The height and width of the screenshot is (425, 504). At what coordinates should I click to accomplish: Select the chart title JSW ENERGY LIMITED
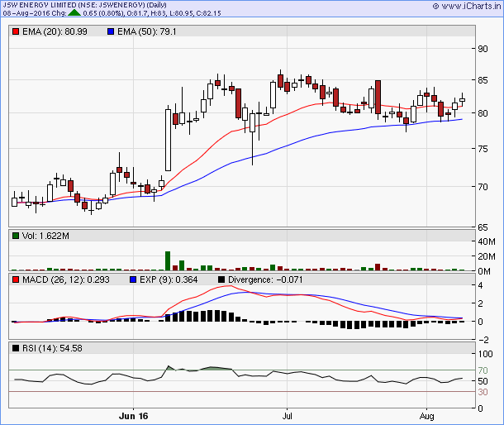coord(40,5)
